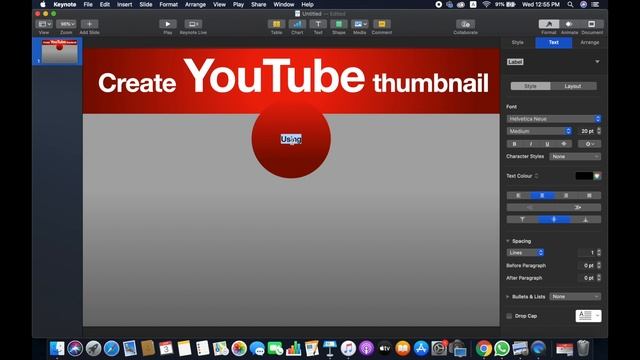Click the Add Slide button
640x360 pixels.
[89, 24]
